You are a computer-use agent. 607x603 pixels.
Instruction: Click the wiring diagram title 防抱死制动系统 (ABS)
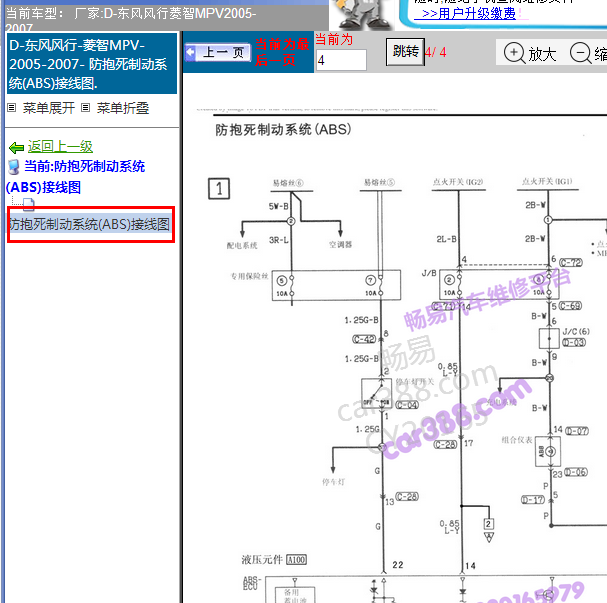pos(283,129)
